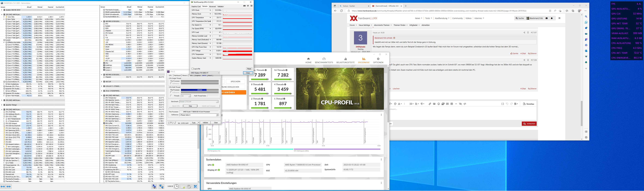Viewport: 644px width, 191px height.
Task: Open the GPU-Z Graphics Card tab
Action: click(196, 7)
